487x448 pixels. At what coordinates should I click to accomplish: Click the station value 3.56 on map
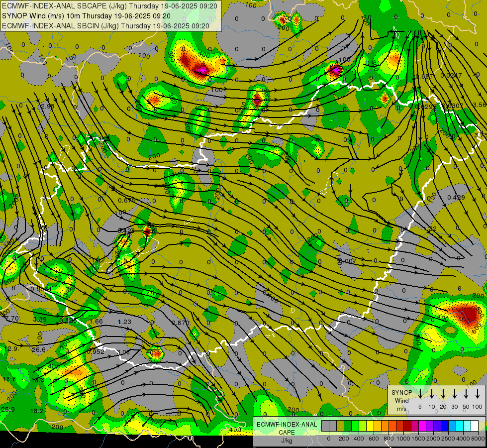click(x=480, y=105)
